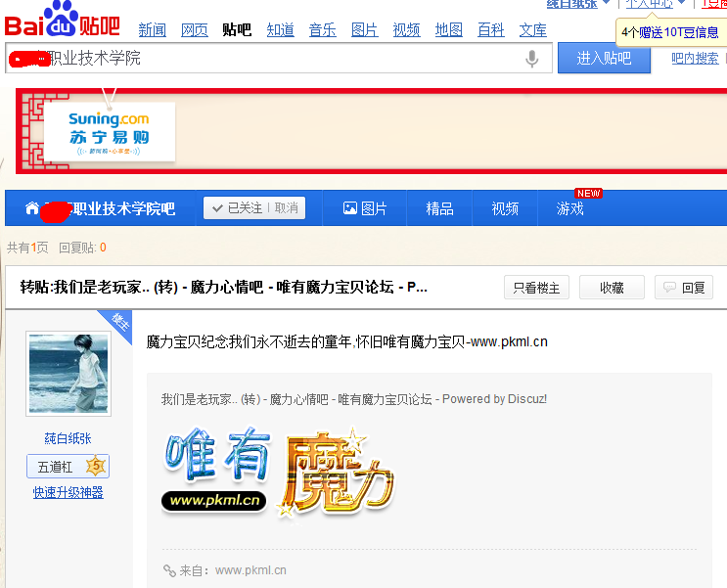Click the picture icon beside 图片

click(350, 208)
